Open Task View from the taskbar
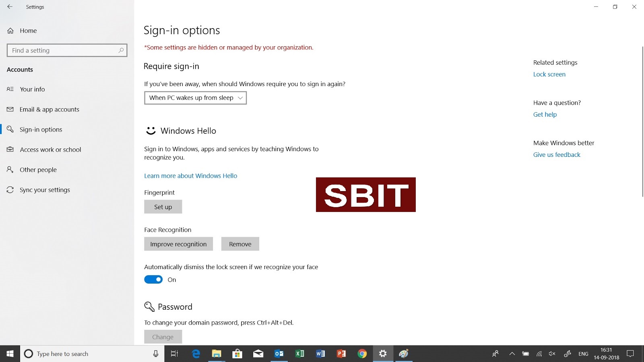This screenshot has height=362, width=644. pos(174,354)
